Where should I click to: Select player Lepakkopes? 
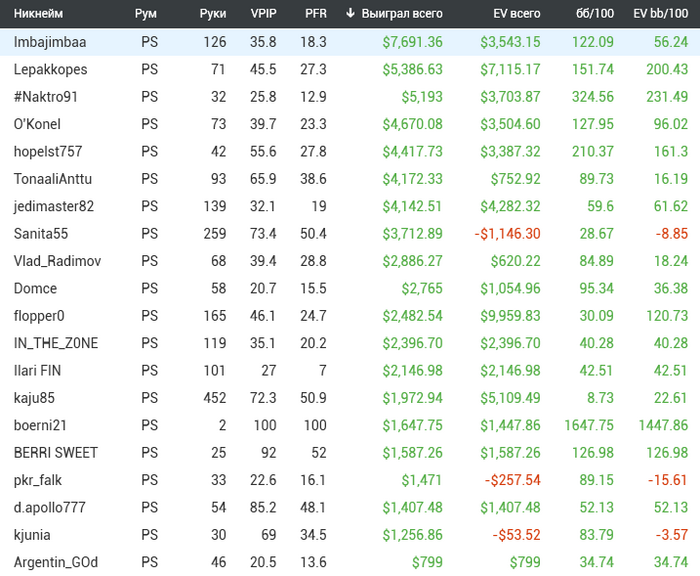tap(50, 69)
